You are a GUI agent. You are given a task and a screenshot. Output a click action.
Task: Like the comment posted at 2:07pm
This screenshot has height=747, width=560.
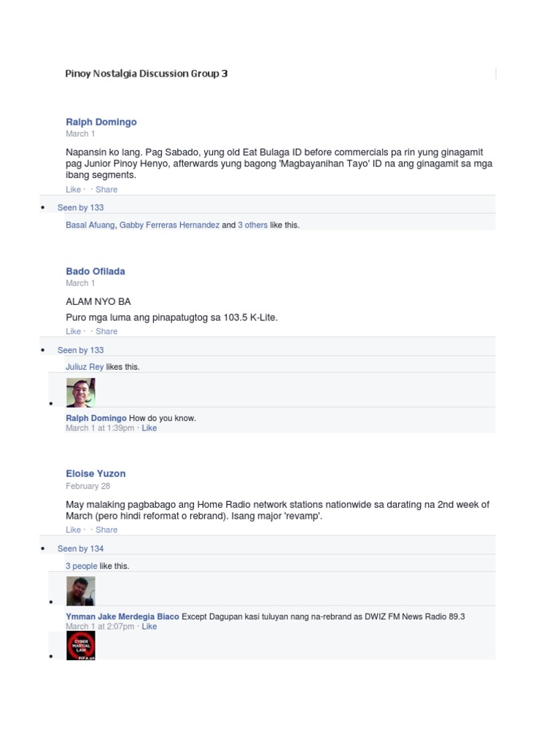coord(149,627)
